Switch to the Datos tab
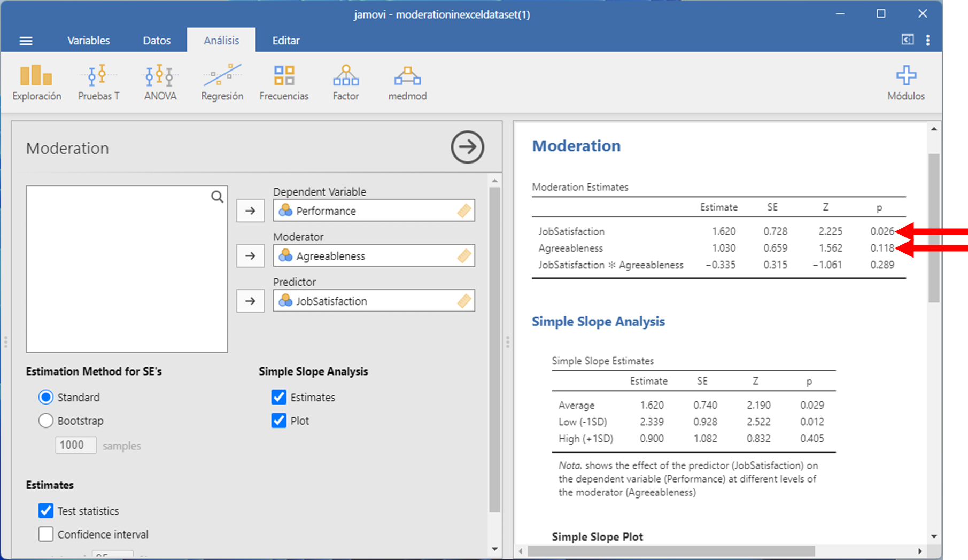The width and height of the screenshot is (968, 560). coord(157,41)
